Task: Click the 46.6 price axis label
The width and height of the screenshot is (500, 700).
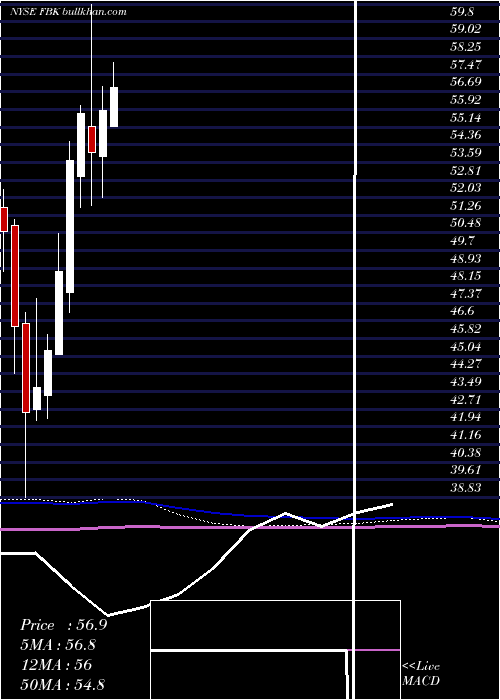Action: pyautogui.click(x=462, y=312)
